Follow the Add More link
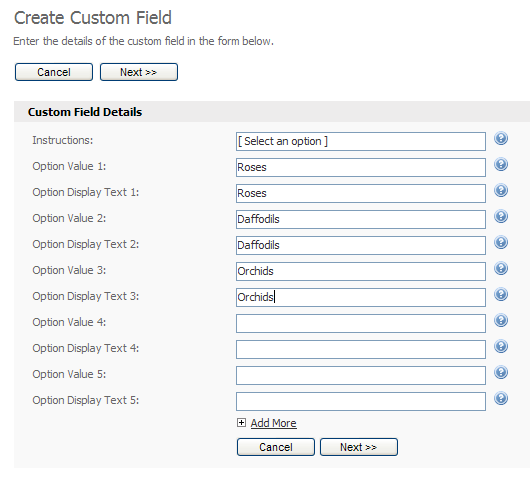 point(273,423)
